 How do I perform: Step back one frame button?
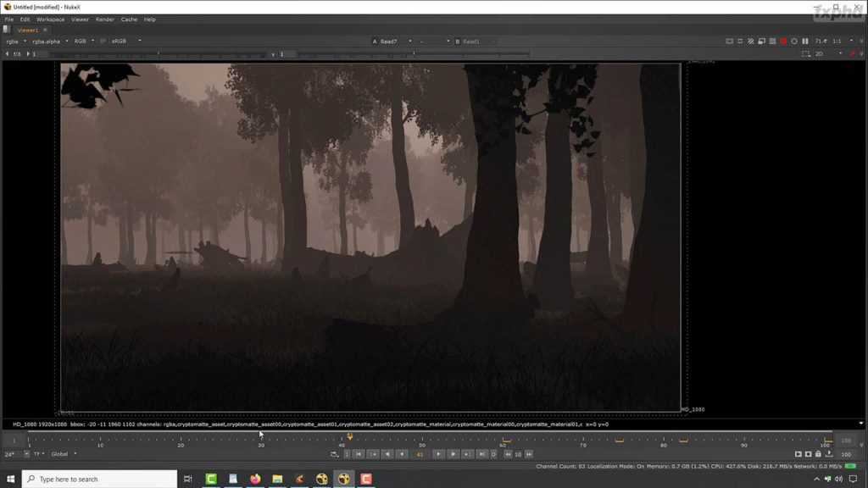point(387,454)
